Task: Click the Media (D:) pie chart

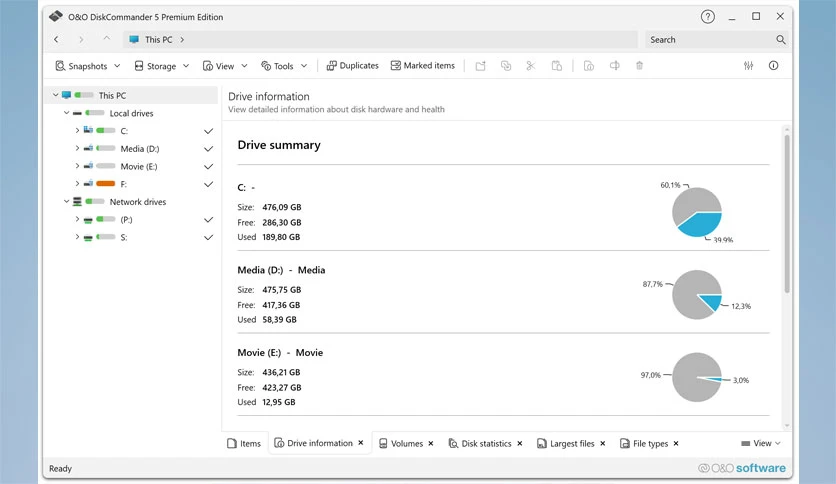Action: click(x=697, y=295)
